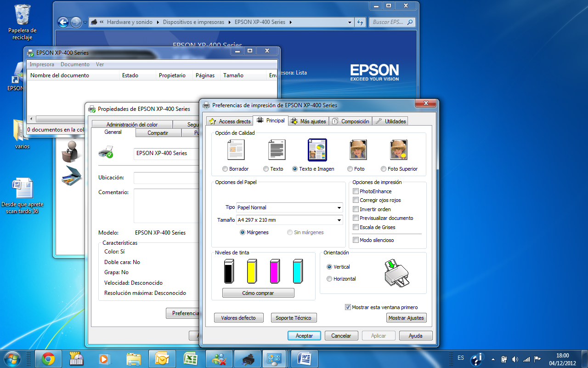Viewport: 588px width, 368px height.
Task: Click Aceptar in Preferencias de impresión
Action: [x=304, y=336]
